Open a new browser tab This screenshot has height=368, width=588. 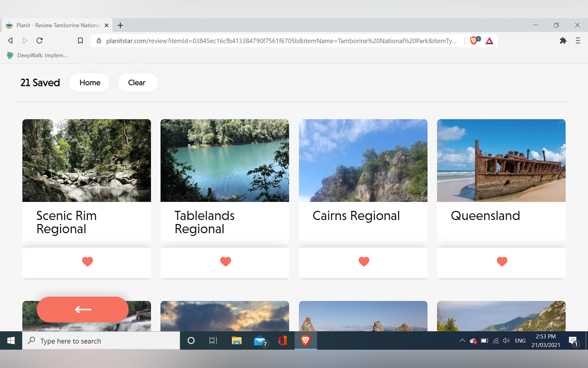pos(120,25)
